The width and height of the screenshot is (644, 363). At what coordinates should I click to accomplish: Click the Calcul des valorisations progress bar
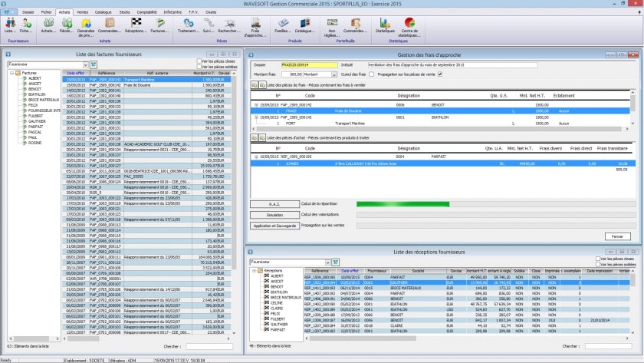click(x=496, y=215)
